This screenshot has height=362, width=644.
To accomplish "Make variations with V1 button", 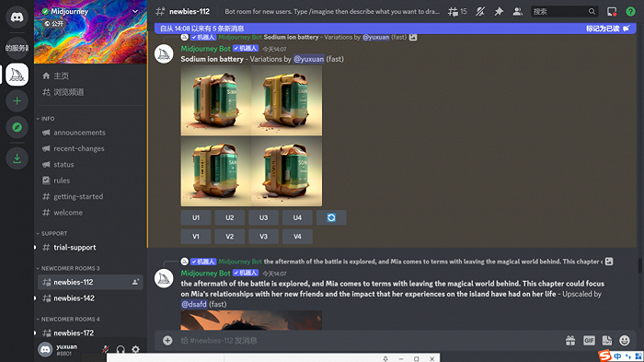I will click(x=196, y=237).
